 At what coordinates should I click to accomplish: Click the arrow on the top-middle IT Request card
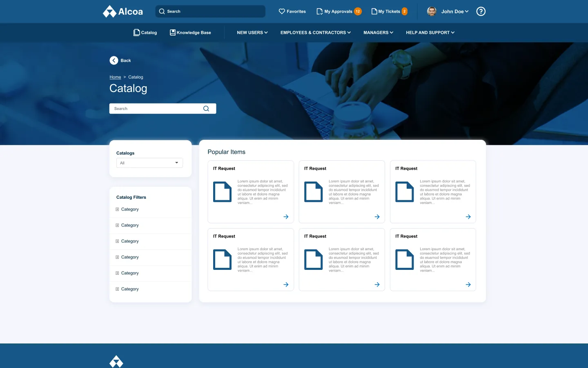click(x=377, y=217)
